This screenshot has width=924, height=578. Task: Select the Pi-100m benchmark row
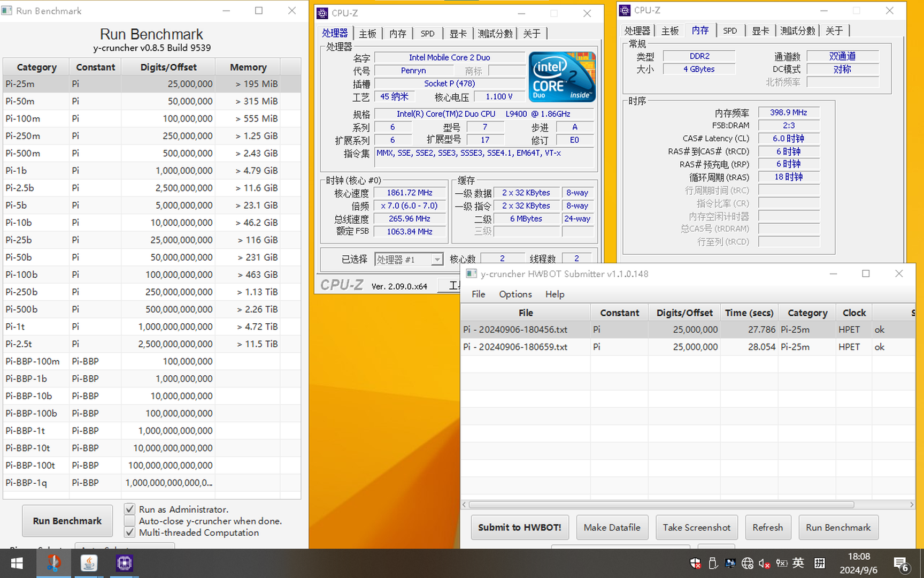tap(152, 118)
